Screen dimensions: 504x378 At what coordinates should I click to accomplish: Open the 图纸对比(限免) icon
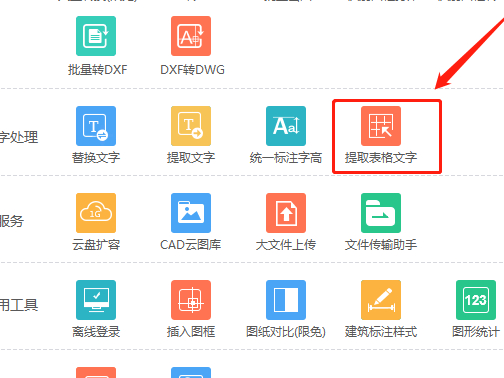click(x=286, y=300)
